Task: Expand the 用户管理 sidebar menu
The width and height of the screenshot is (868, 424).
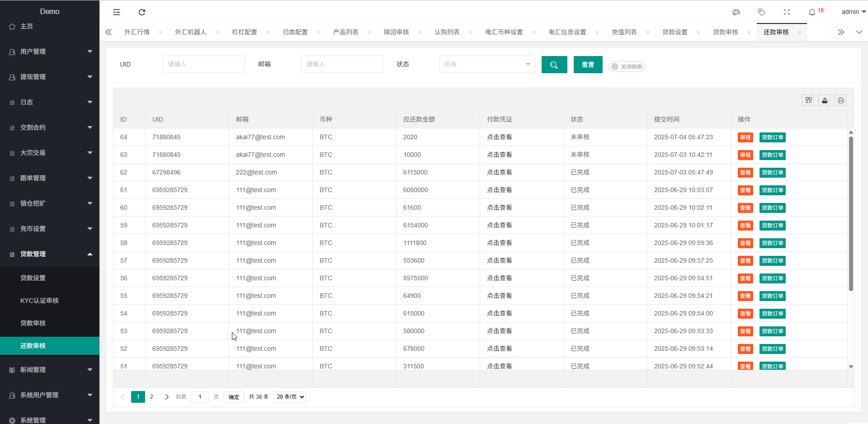Action: click(50, 52)
